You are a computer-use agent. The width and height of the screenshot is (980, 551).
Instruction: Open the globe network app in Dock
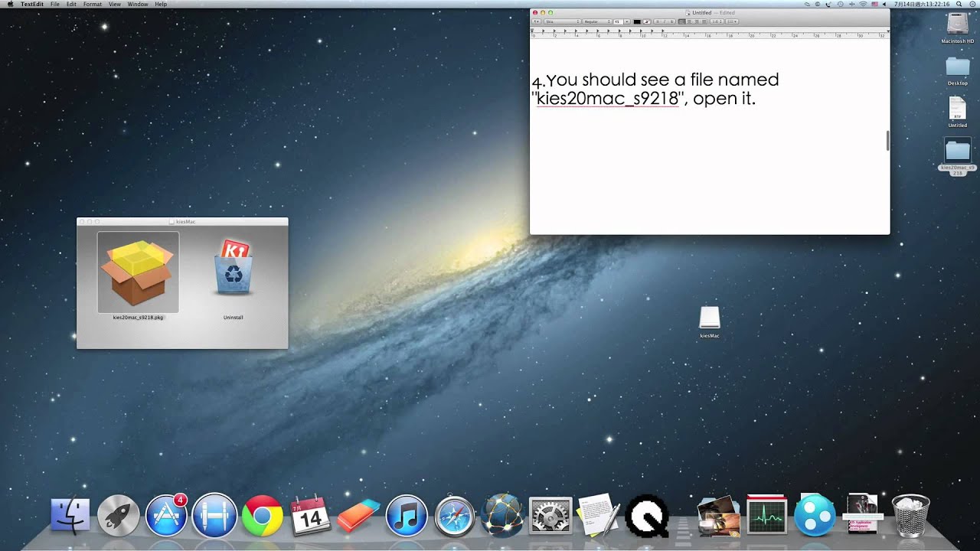(x=502, y=515)
